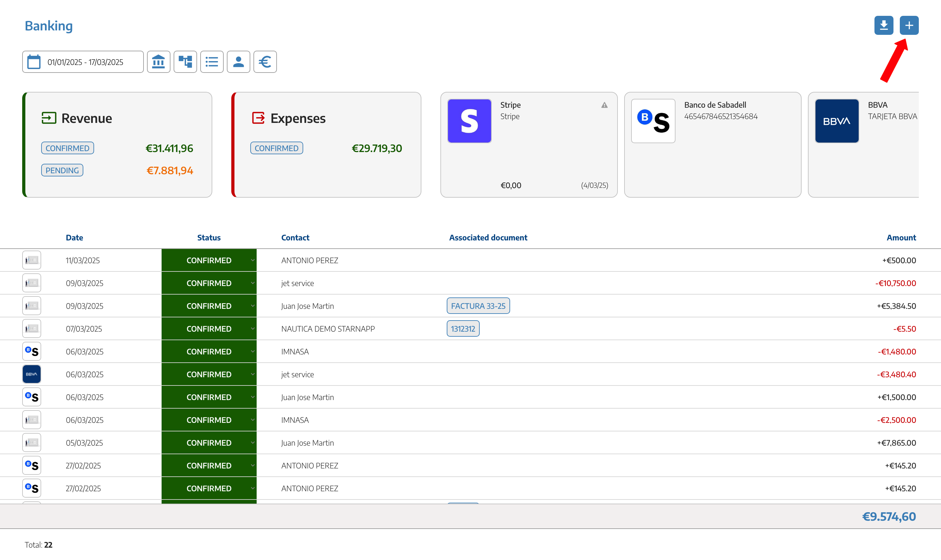The width and height of the screenshot is (941, 560).
Task: Click cash icon on FACTURA 33-25 row
Action: pyautogui.click(x=32, y=306)
